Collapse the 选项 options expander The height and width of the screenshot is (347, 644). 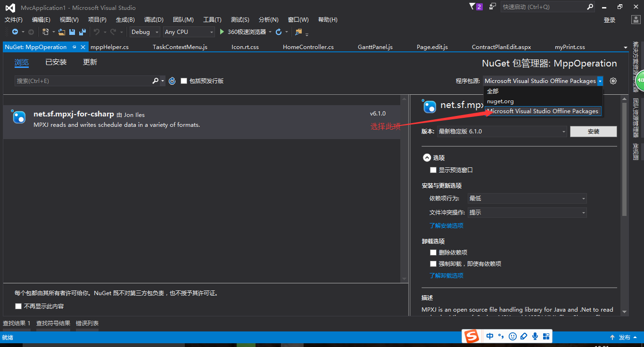427,157
